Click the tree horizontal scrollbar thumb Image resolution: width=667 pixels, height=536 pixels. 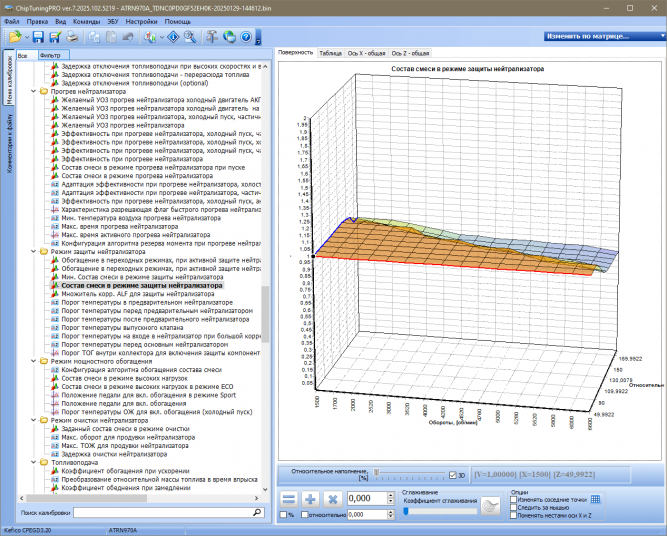[x=86, y=498]
